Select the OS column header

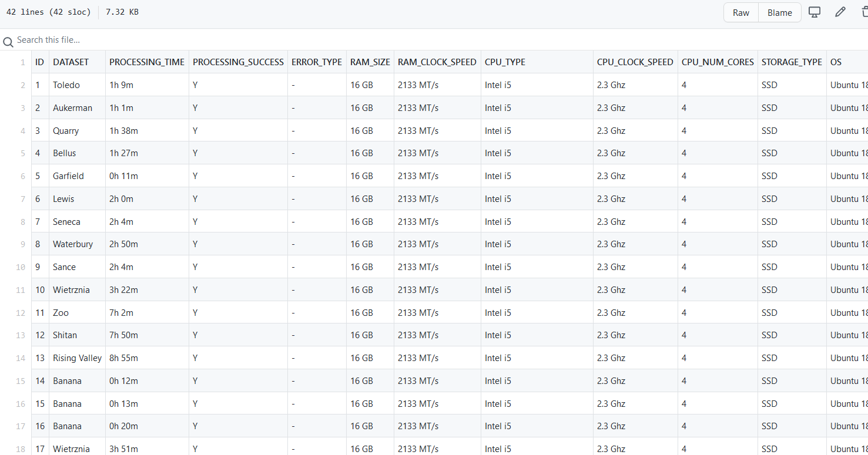pos(836,62)
